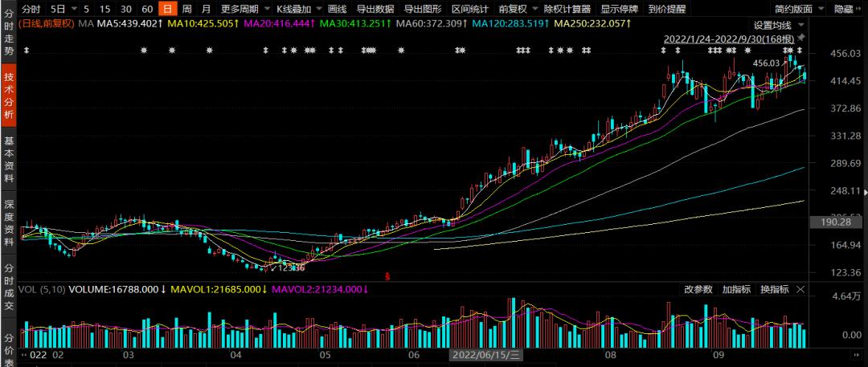Viewport: 868px width, 367px height.
Task: Switch to the 日 daily period
Action: [166, 9]
